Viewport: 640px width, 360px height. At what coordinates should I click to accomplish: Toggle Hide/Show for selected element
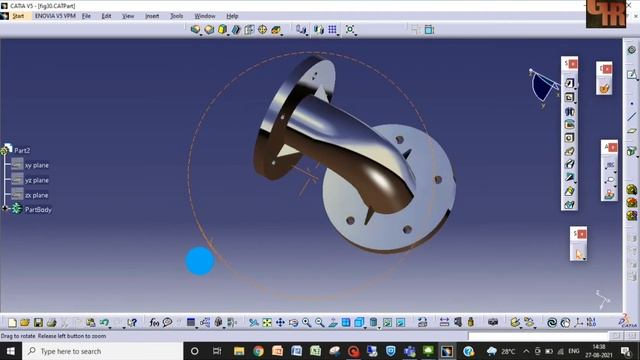tap(388, 323)
